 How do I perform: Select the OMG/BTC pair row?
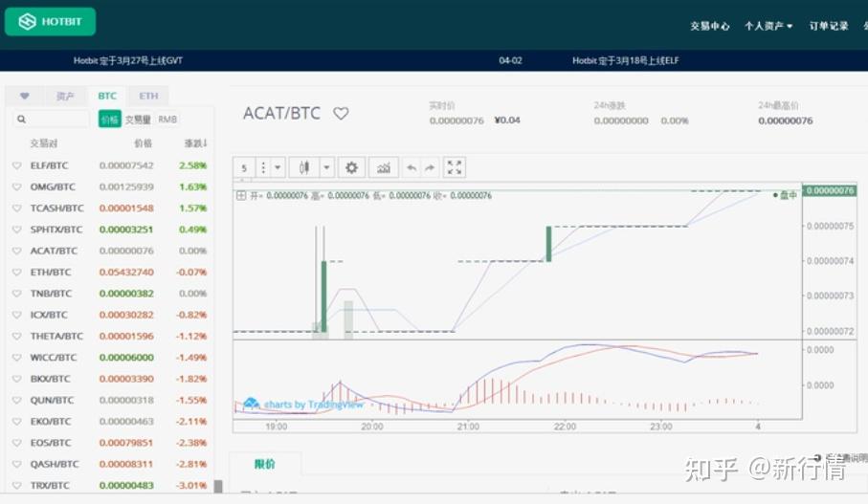[110, 187]
